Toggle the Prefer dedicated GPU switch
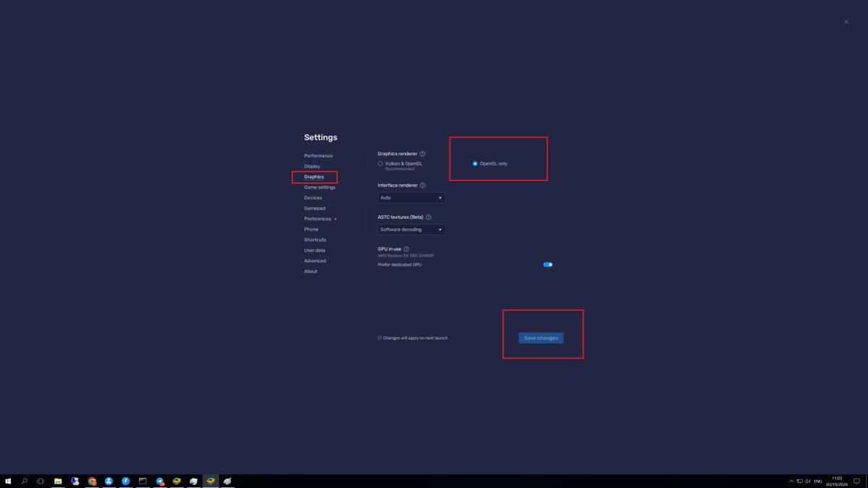 tap(548, 265)
